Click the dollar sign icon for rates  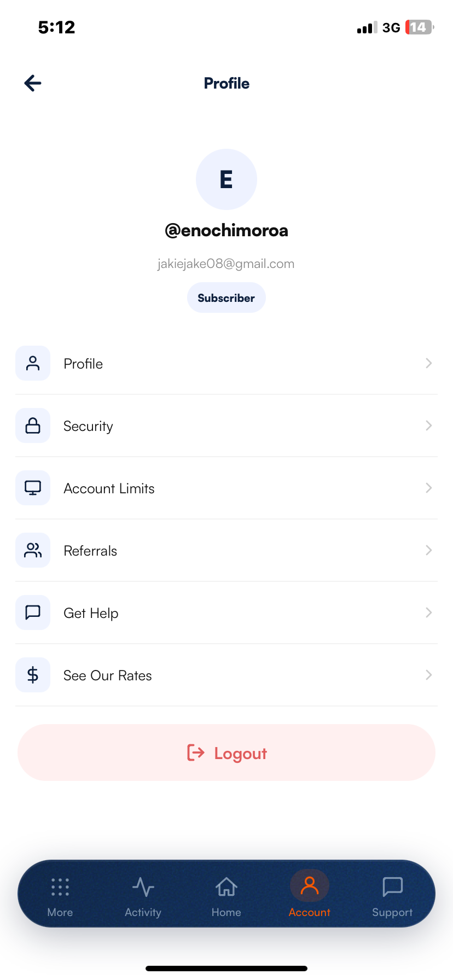[x=33, y=675]
